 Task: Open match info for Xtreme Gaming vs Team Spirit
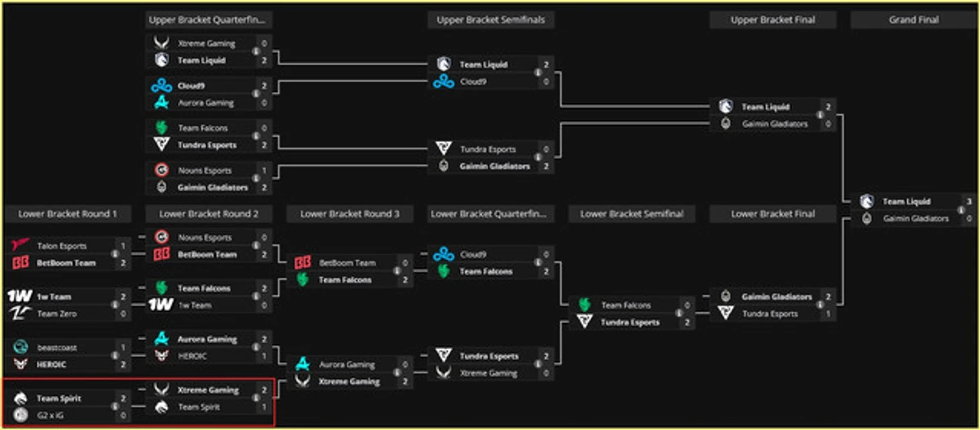(256, 398)
